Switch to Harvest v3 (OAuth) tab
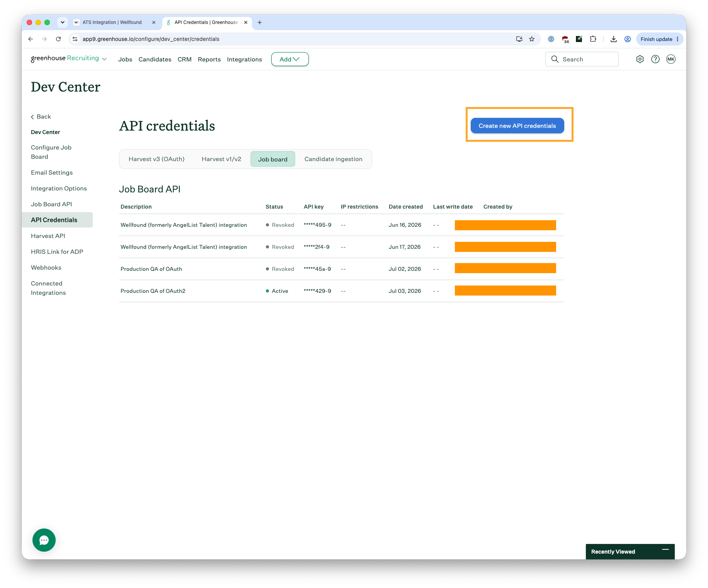Image resolution: width=708 pixels, height=588 pixels. (157, 159)
